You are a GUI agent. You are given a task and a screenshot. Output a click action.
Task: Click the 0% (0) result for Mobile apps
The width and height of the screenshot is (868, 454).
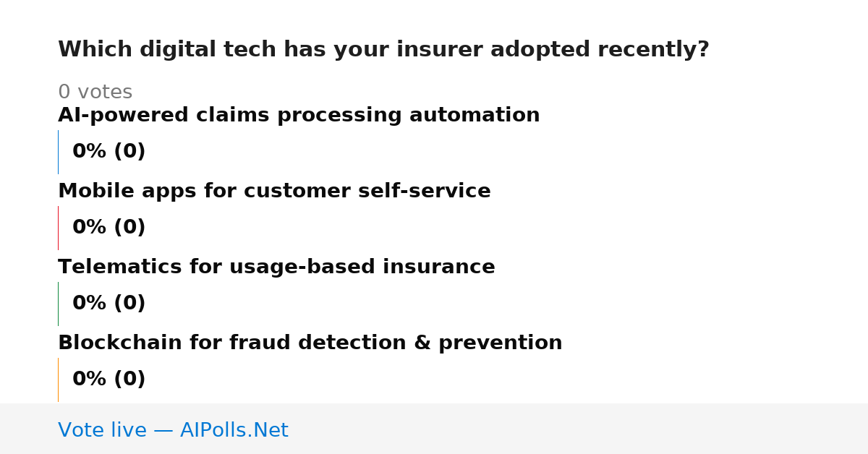[109, 228]
